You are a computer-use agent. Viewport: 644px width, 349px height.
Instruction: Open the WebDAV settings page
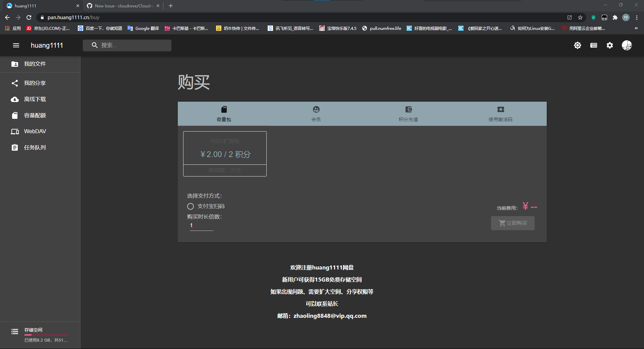(35, 131)
